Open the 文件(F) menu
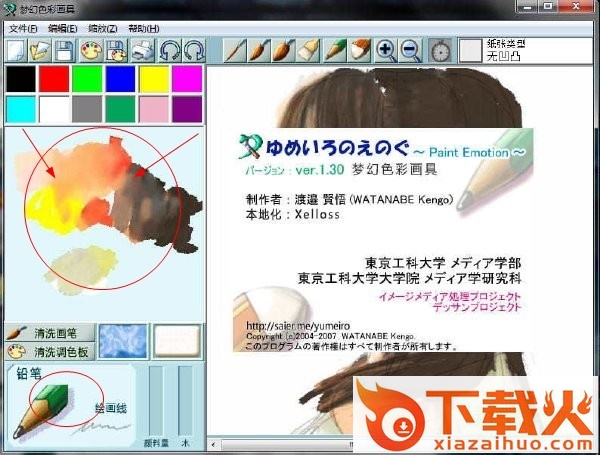 [23, 28]
